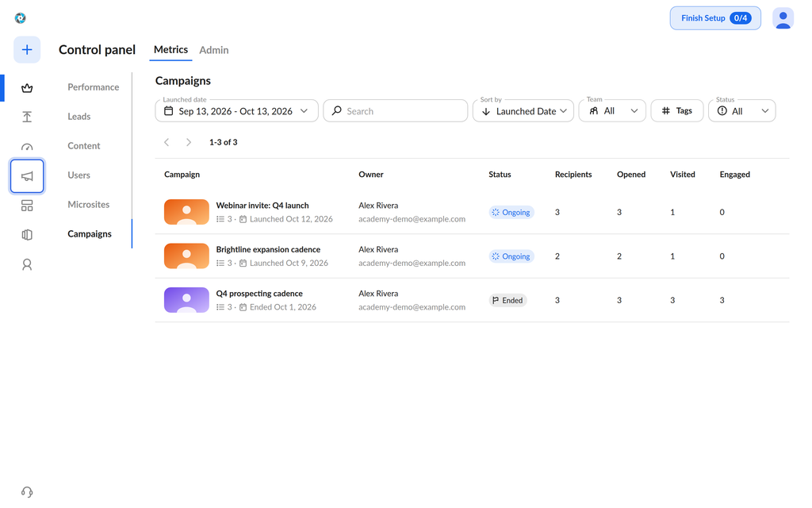The image size is (812, 508).
Task: Click the Owner column header
Action: (x=371, y=174)
